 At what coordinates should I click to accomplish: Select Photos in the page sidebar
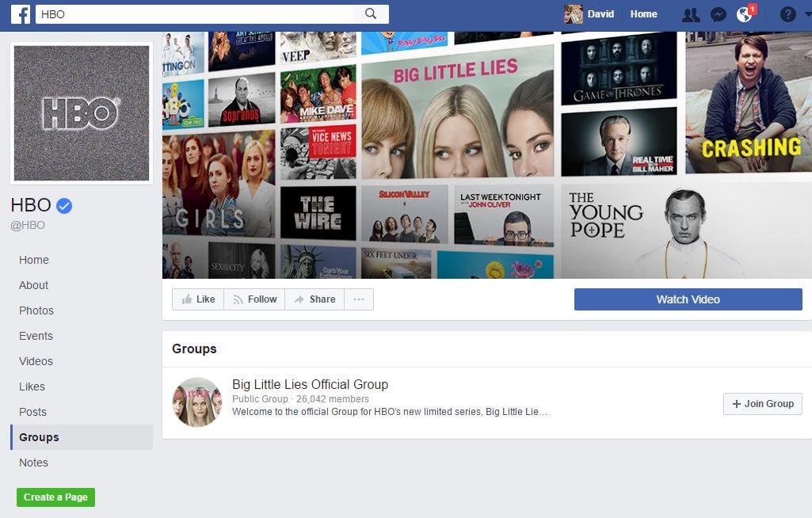point(36,310)
